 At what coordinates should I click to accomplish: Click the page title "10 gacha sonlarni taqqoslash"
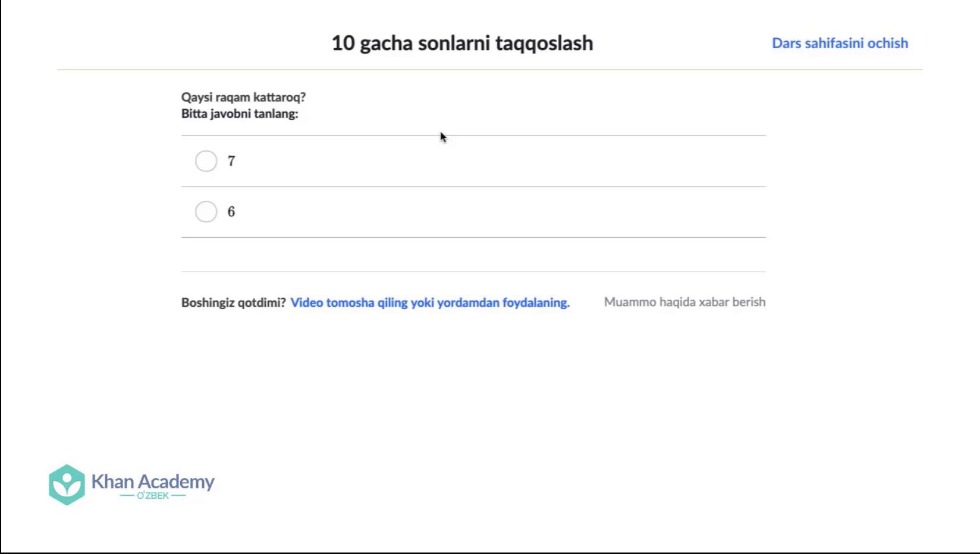click(462, 43)
